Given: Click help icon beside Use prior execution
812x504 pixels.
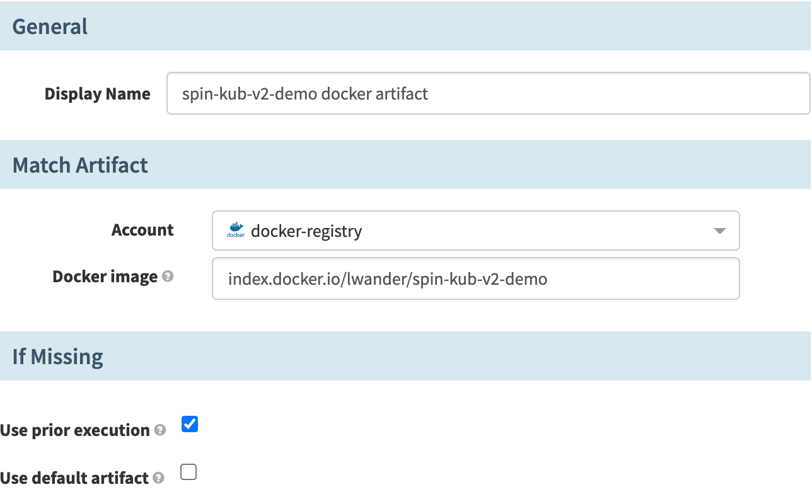Looking at the screenshot, I should click(160, 430).
